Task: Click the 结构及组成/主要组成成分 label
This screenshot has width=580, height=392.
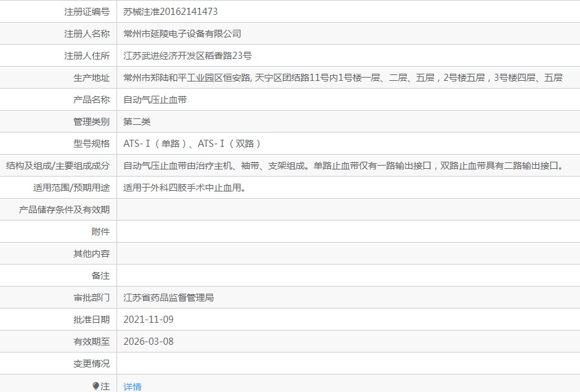Action: pyautogui.click(x=58, y=166)
